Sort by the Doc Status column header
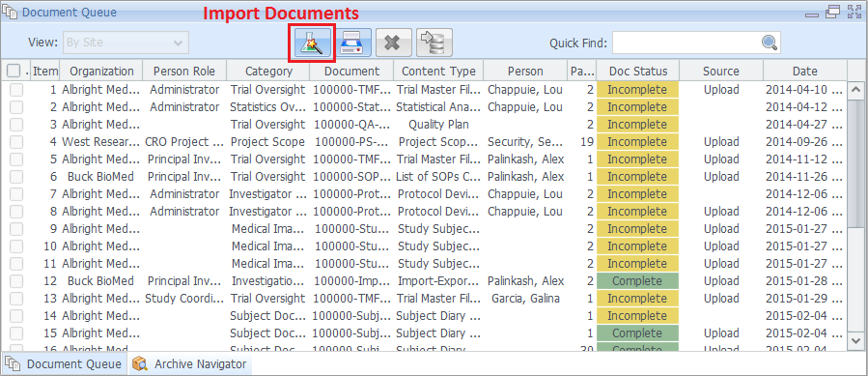This screenshot has height=376, width=868. pyautogui.click(x=638, y=71)
